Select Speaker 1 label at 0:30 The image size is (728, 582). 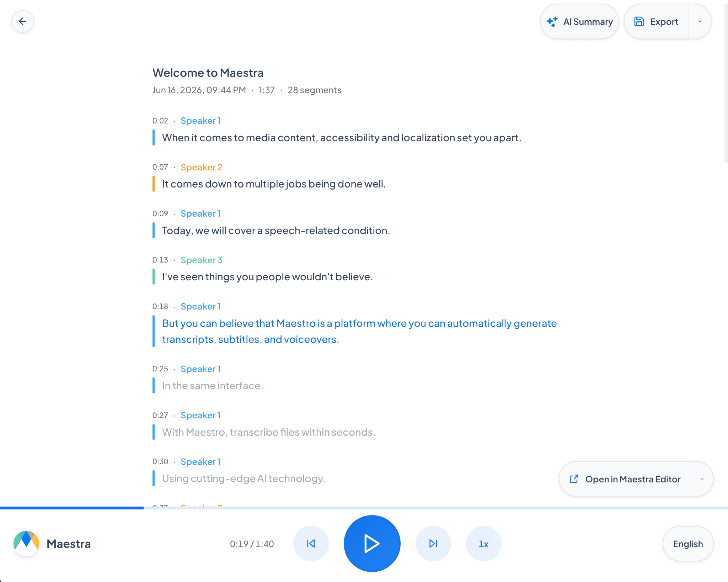tap(200, 462)
